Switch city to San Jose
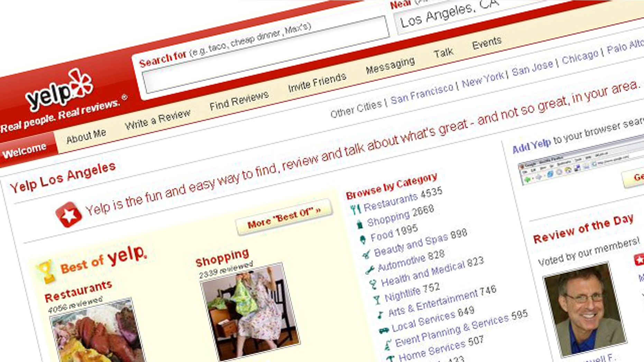Image resolution: width=644 pixels, height=362 pixels. coord(532,68)
